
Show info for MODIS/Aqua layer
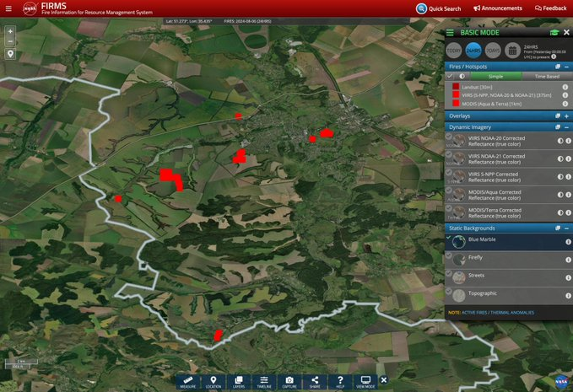click(568, 195)
